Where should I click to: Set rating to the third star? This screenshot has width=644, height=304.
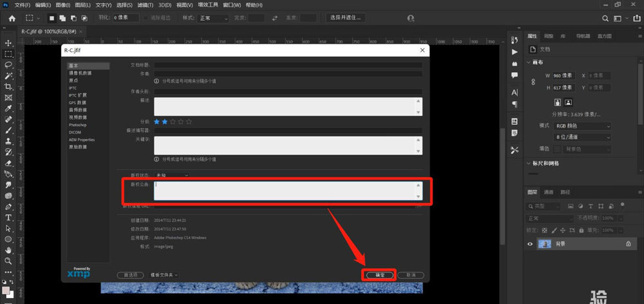point(173,121)
